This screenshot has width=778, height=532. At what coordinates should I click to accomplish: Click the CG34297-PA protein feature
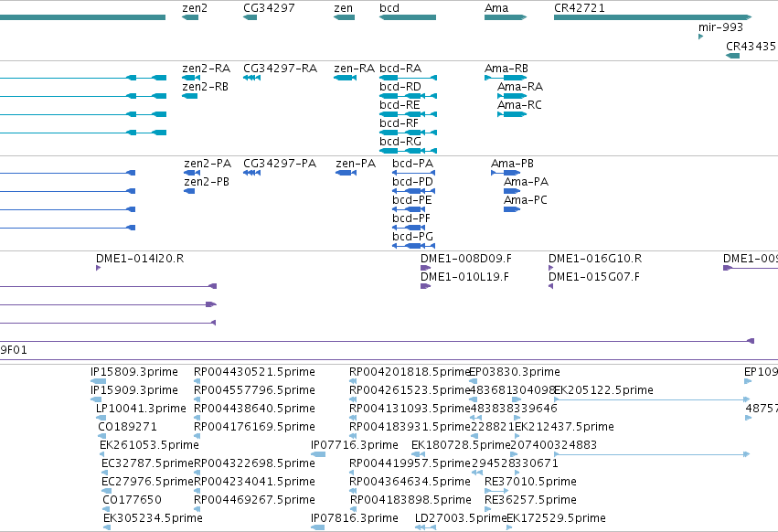252,173
